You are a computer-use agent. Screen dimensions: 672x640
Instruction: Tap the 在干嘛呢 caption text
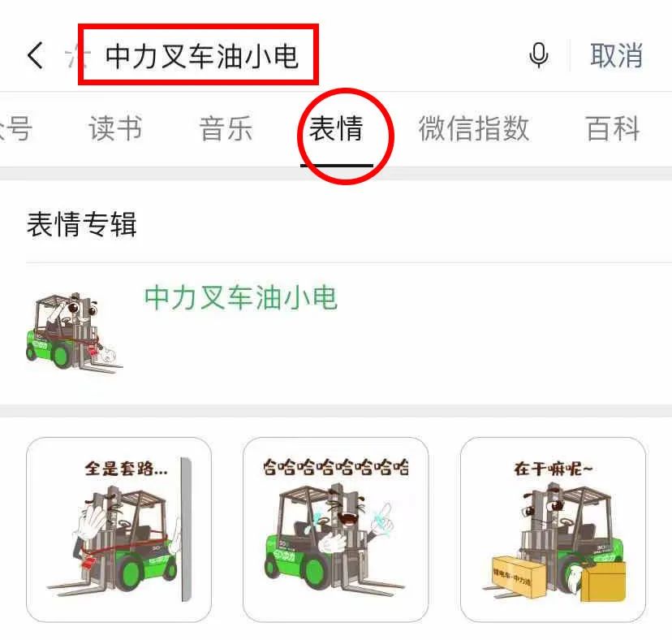point(553,469)
